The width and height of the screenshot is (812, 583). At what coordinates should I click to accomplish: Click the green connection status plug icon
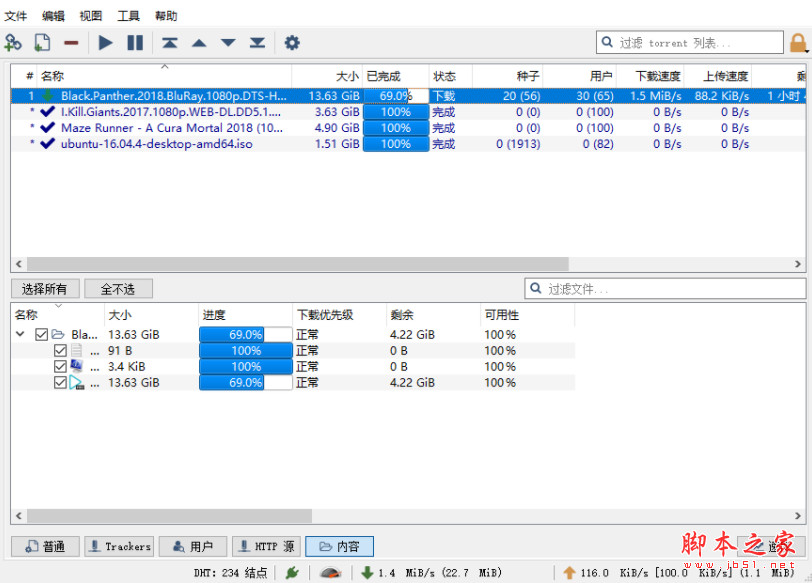point(292,573)
